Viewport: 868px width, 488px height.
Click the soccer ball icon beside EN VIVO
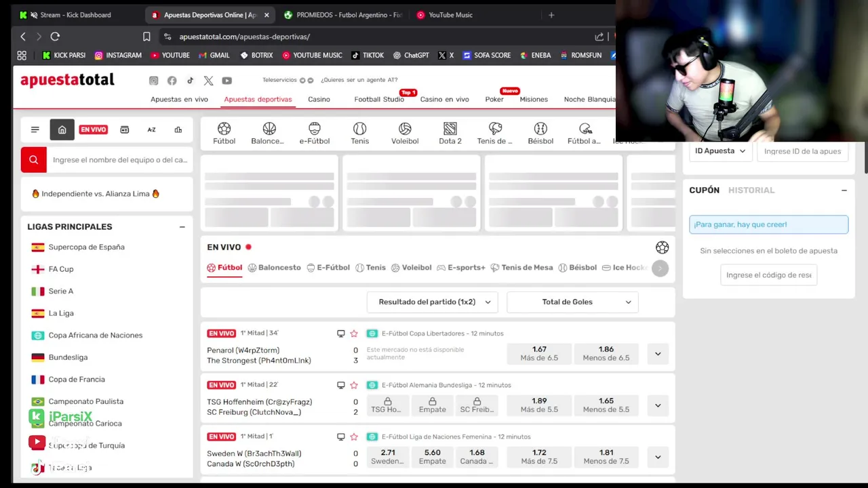(663, 247)
